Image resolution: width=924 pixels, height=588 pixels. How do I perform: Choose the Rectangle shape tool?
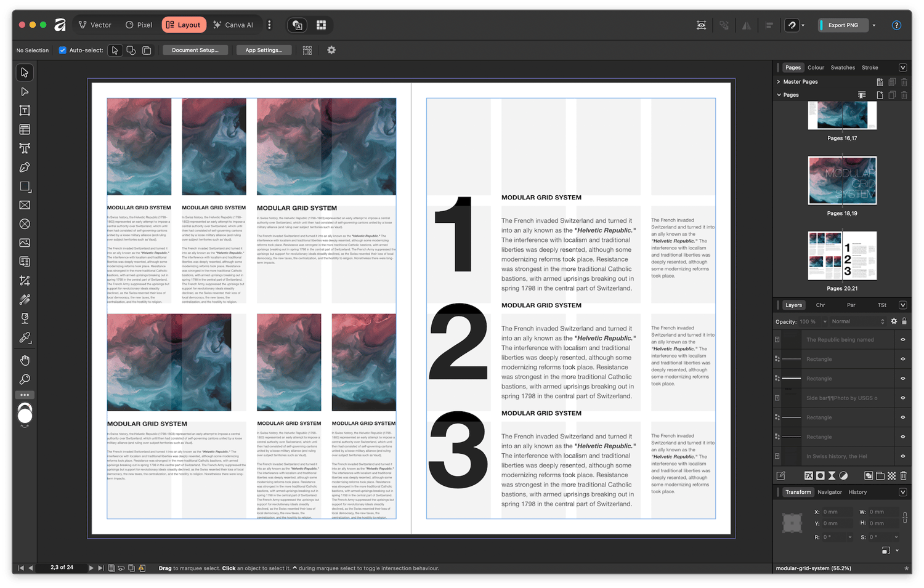click(25, 187)
